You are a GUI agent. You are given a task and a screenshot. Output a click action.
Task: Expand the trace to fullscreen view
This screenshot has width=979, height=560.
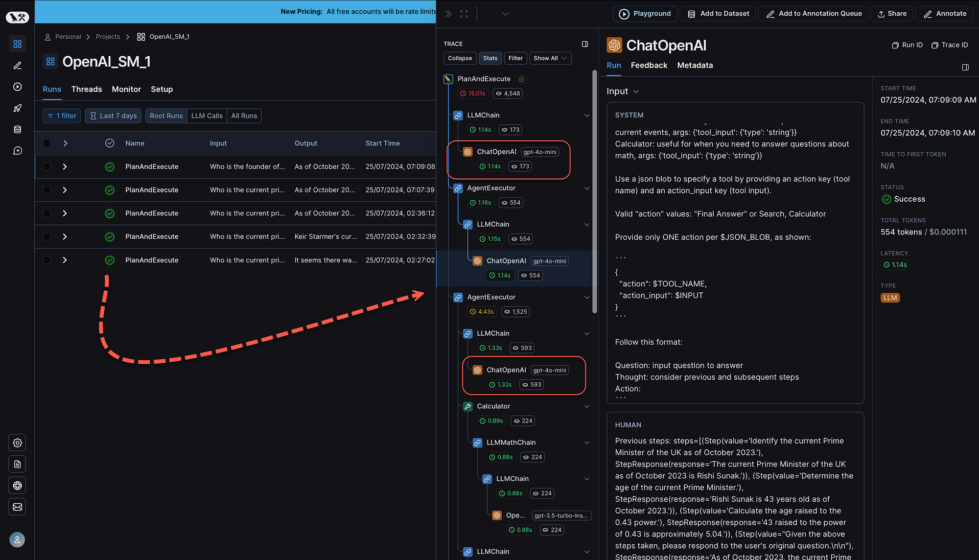click(463, 13)
